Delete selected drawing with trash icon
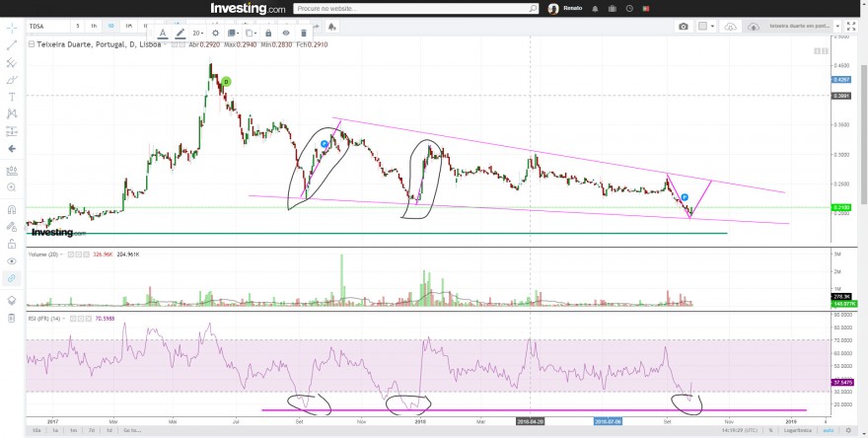868x438 pixels. tap(304, 34)
